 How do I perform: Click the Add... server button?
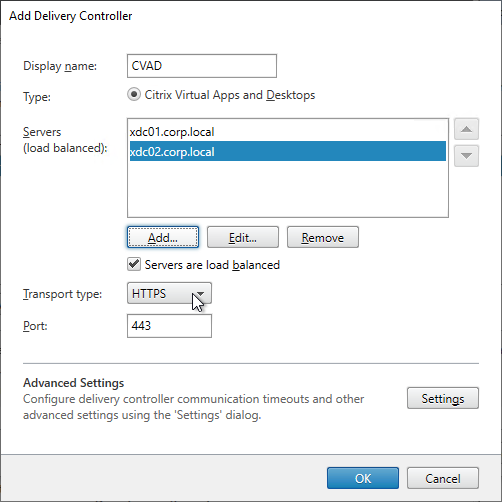(x=163, y=237)
